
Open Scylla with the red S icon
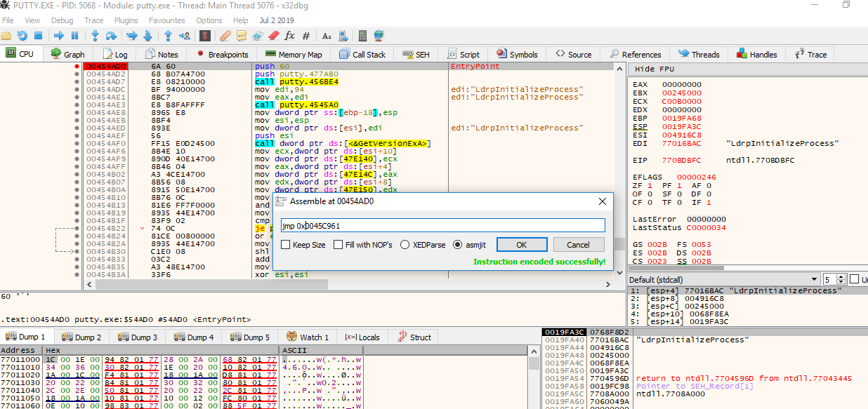[x=204, y=36]
